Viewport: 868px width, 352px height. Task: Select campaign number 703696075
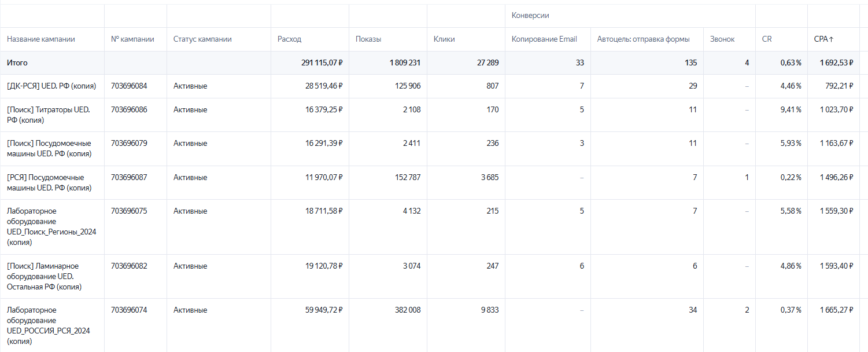[129, 211]
